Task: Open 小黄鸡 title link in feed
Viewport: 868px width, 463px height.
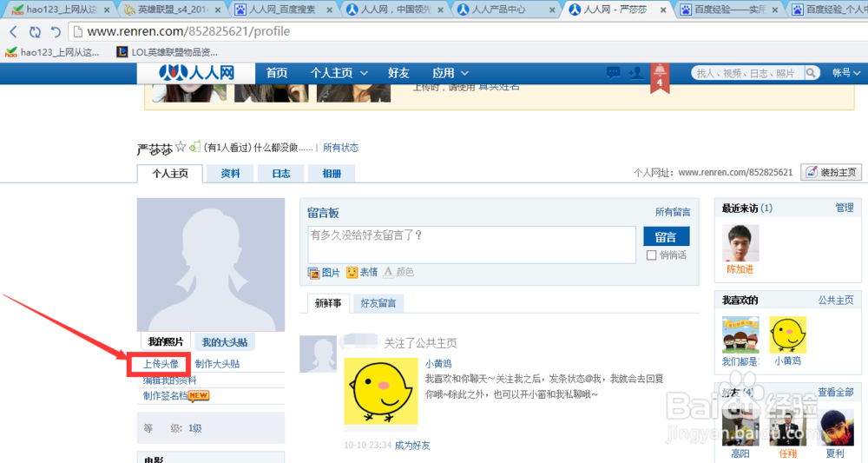Action: click(x=438, y=364)
